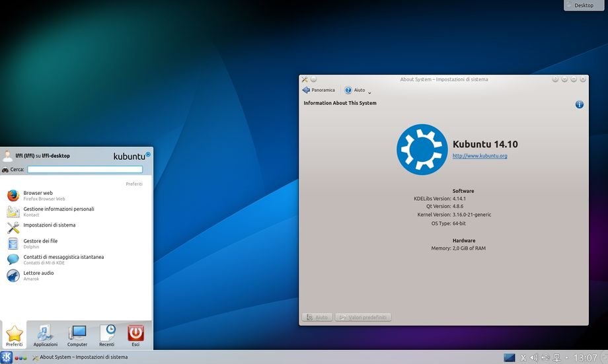This screenshot has width=608, height=364.
Task: Switch to the Computer tab
Action: coord(77,336)
